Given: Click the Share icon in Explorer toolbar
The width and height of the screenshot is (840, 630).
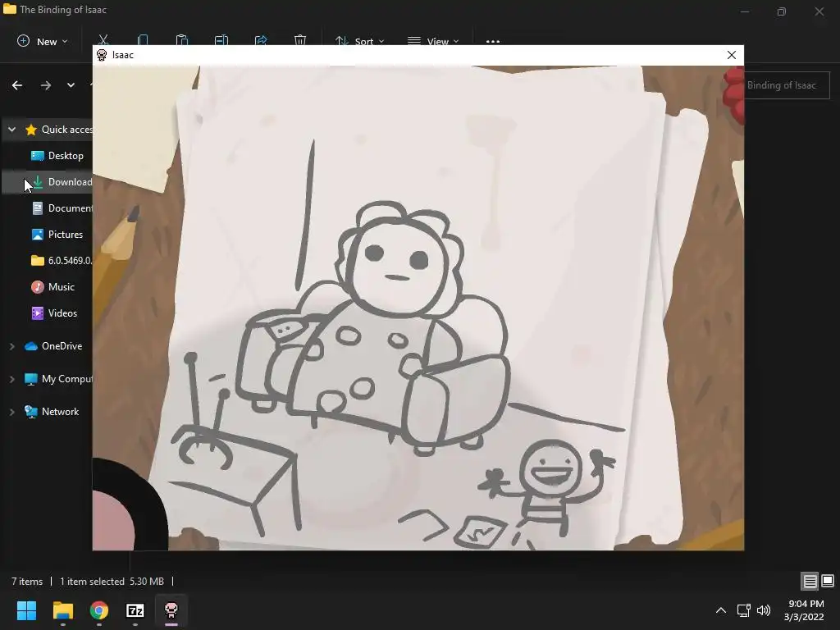Looking at the screenshot, I should tap(261, 40).
